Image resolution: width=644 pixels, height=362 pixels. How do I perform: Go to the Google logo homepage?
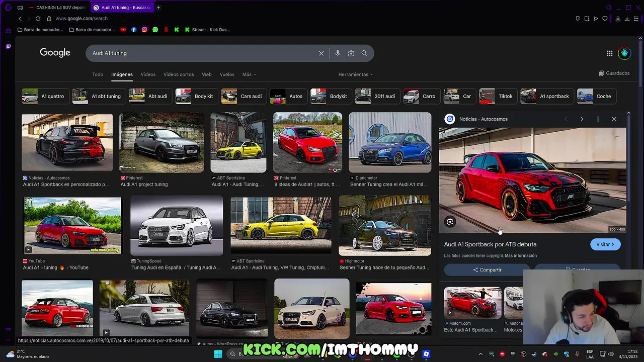pyautogui.click(x=55, y=53)
